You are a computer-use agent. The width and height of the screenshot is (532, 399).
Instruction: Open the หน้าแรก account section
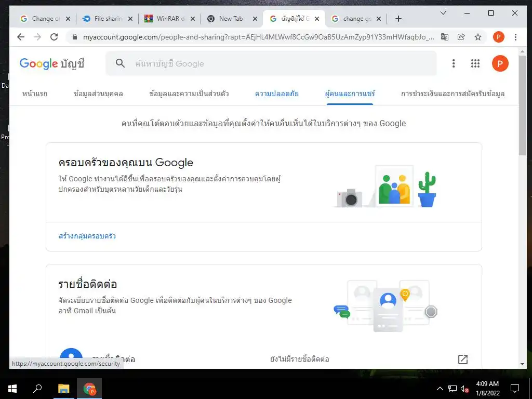pos(35,94)
